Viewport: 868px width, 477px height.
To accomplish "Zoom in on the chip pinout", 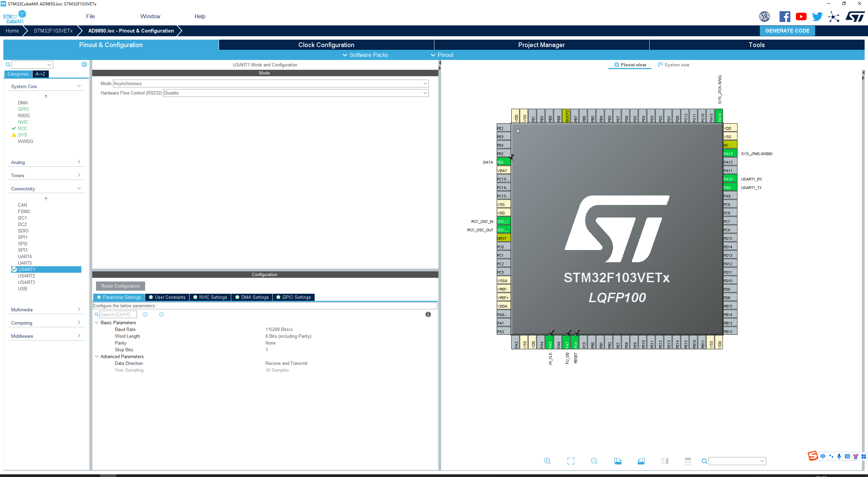I will pyautogui.click(x=547, y=461).
